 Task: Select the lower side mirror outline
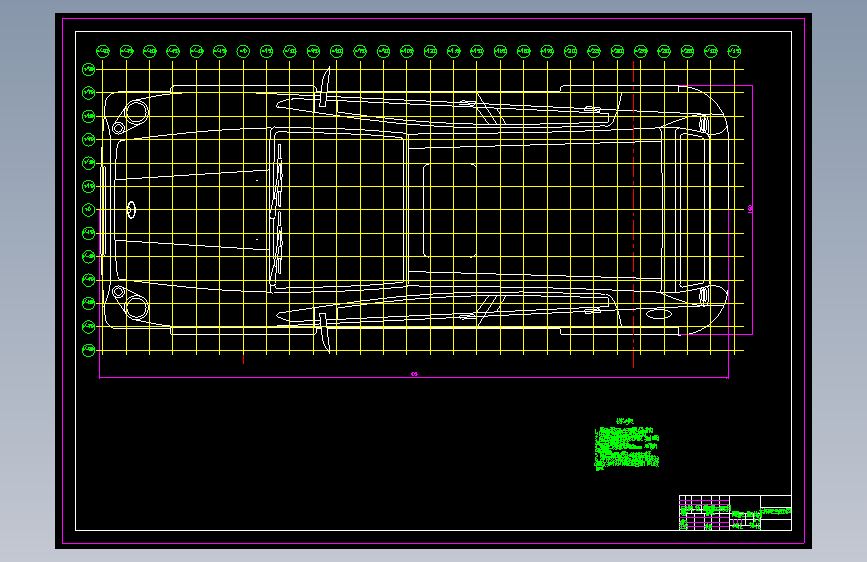(x=325, y=332)
